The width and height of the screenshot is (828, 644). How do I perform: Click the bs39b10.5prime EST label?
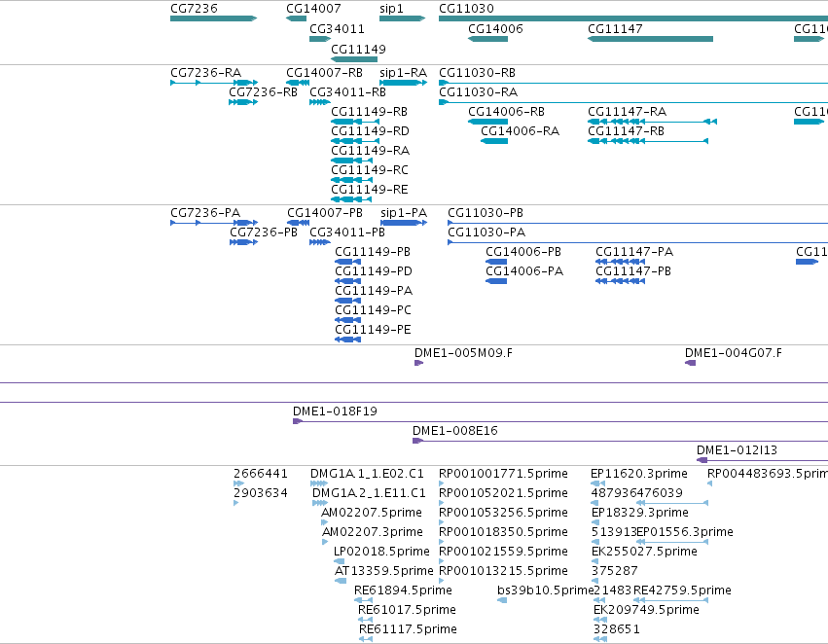(x=546, y=590)
